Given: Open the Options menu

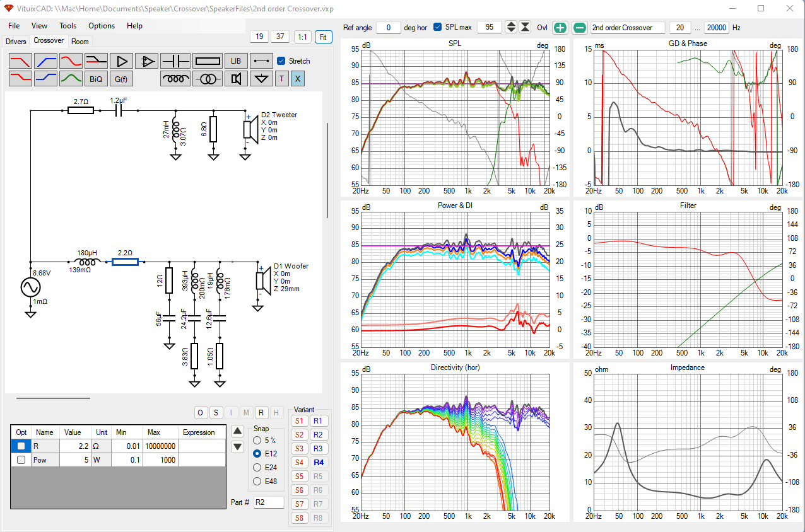Looking at the screenshot, I should coord(102,26).
